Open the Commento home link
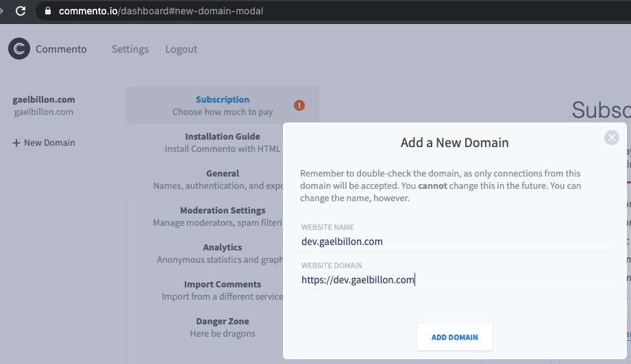 (61, 49)
